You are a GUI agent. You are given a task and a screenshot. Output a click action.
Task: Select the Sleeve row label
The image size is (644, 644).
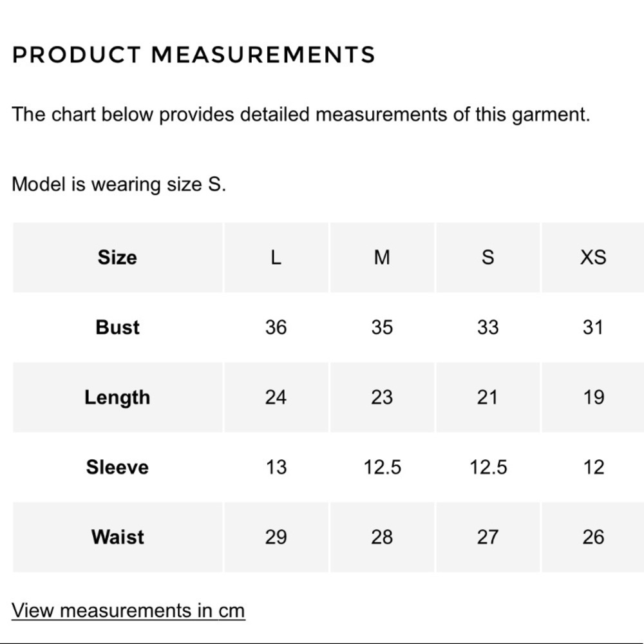coord(117,467)
